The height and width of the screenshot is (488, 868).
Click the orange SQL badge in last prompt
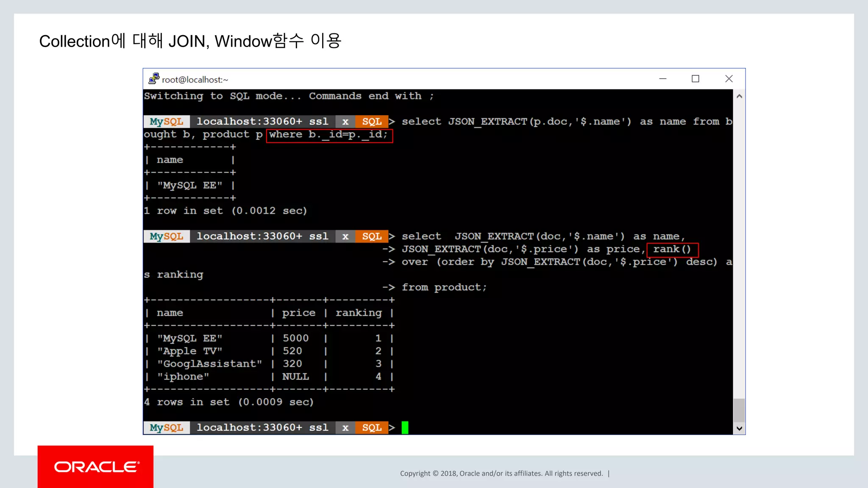pos(372,428)
